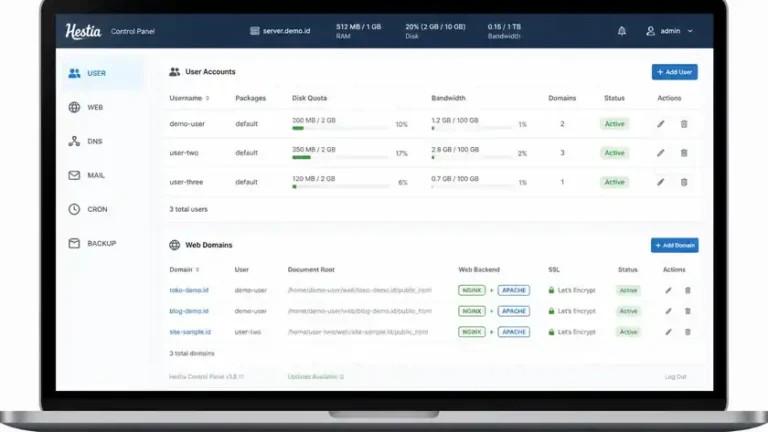Click the user-three disk quota bar

pos(340,187)
